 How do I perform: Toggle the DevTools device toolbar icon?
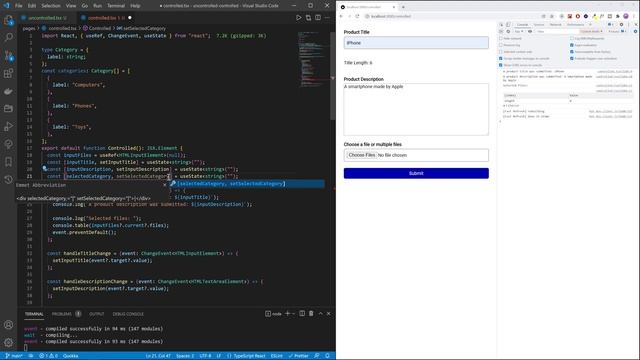[508, 24]
